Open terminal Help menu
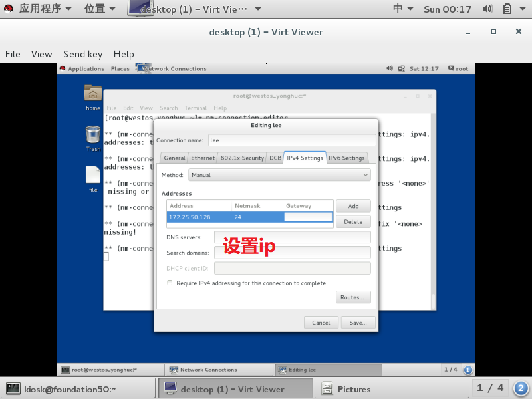Screen dimensions: 532x399 [220, 108]
